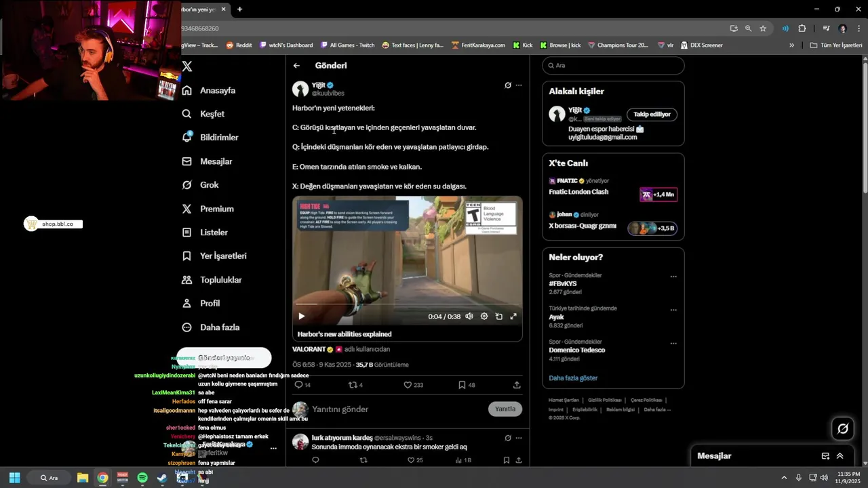Open Grok actions icon on Yiğit's post
The height and width of the screenshot is (488, 868).
coord(508,85)
